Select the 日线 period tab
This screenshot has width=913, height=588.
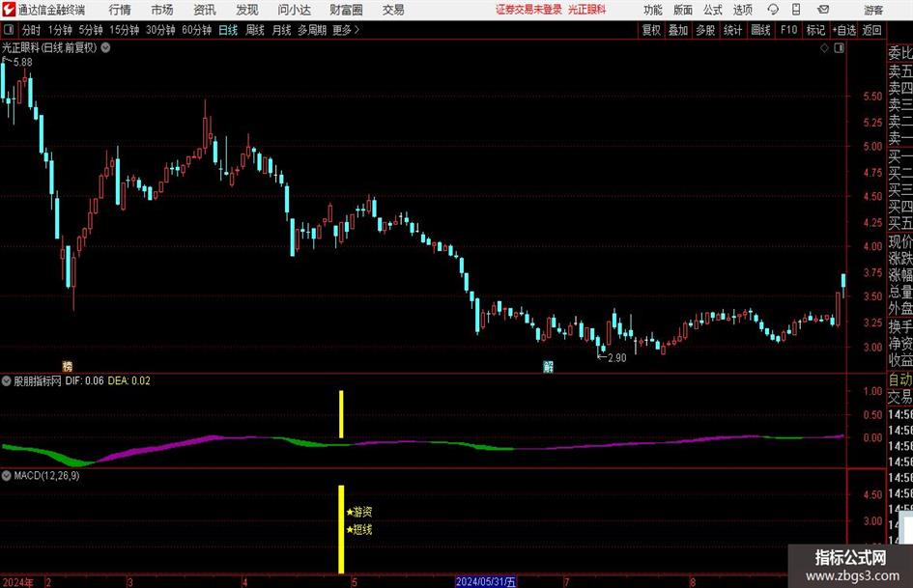click(x=228, y=30)
